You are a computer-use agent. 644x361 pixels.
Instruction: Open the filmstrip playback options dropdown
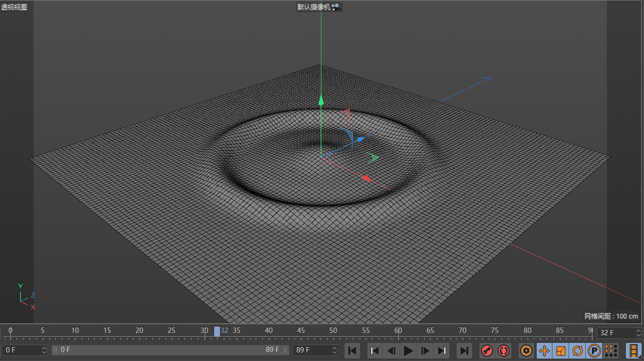click(634, 351)
